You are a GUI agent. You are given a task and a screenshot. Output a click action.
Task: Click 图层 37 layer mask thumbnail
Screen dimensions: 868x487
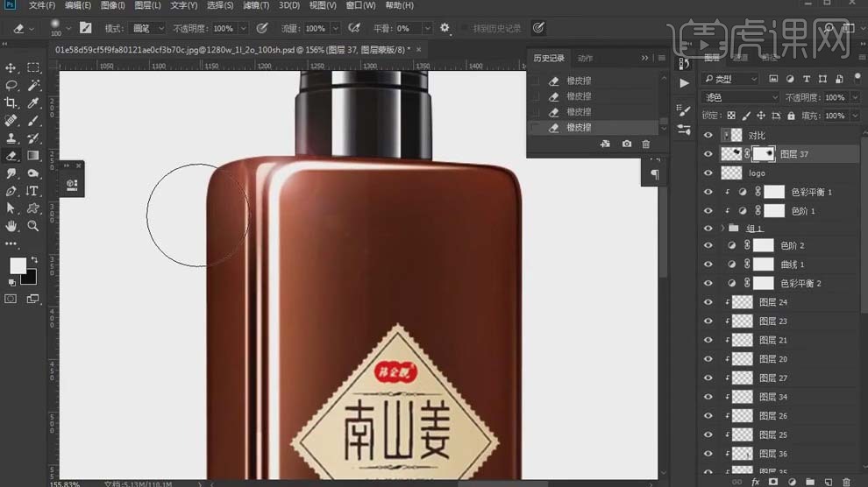click(x=764, y=154)
